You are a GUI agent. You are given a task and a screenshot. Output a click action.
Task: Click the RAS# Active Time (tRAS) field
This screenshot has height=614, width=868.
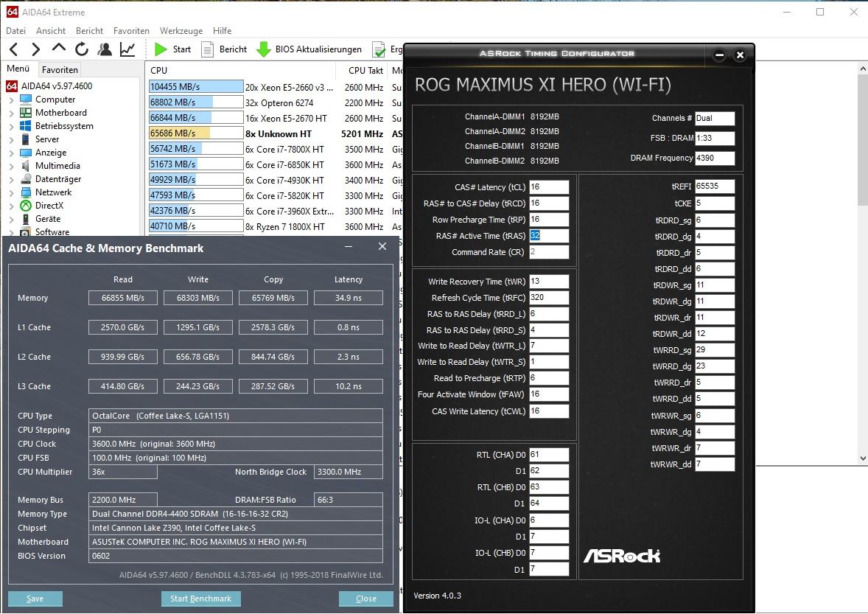[x=549, y=235]
